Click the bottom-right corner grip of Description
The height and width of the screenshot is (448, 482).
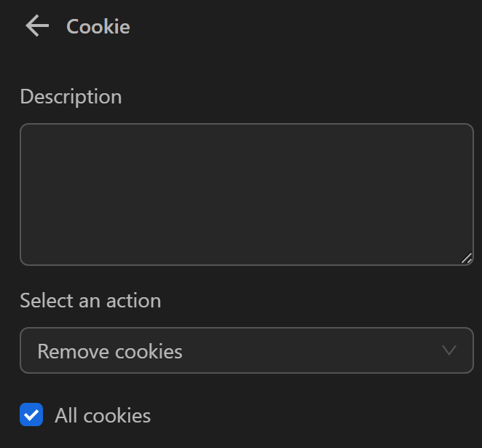tap(466, 258)
